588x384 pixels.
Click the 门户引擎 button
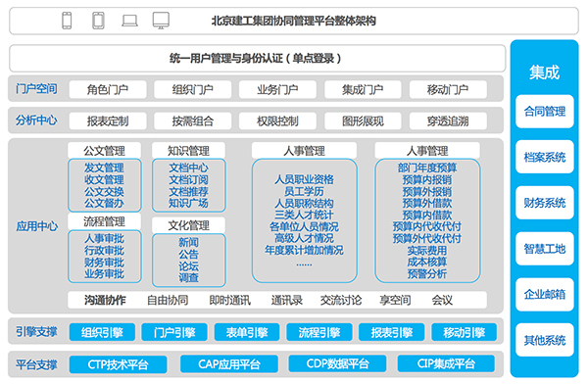point(174,332)
